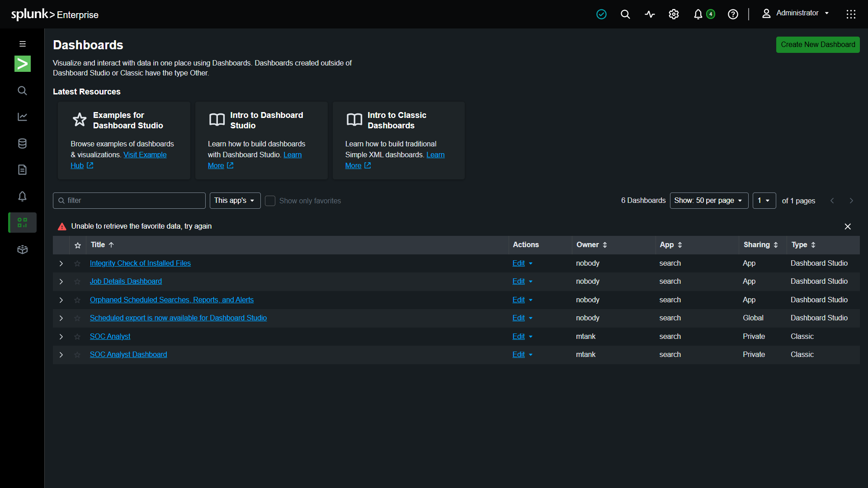Favorite the SOC Analyst row

tap(77, 337)
